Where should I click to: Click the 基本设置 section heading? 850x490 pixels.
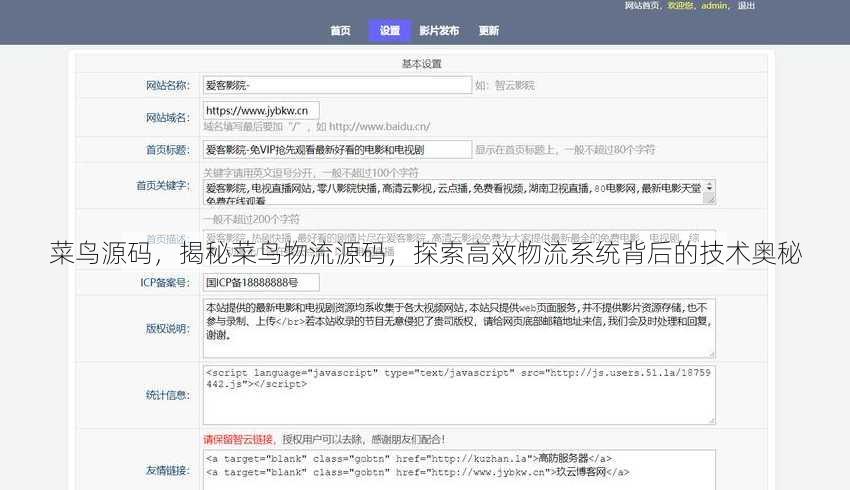[x=421, y=63]
